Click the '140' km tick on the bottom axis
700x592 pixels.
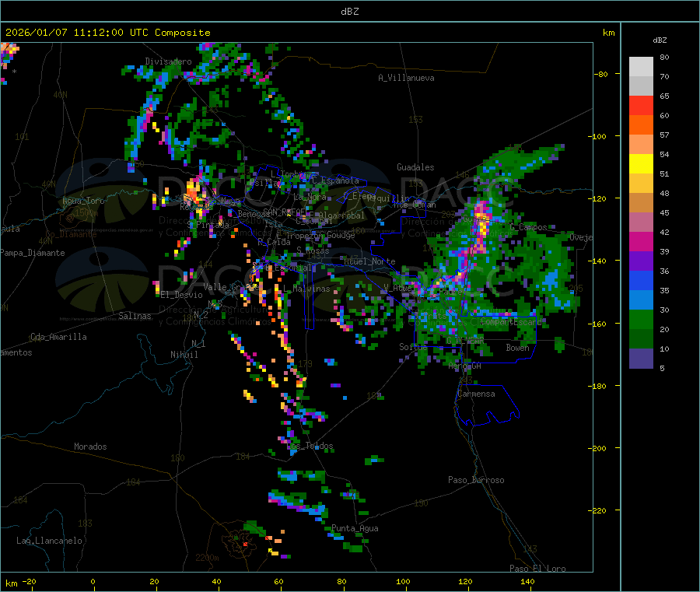pyautogui.click(x=527, y=581)
